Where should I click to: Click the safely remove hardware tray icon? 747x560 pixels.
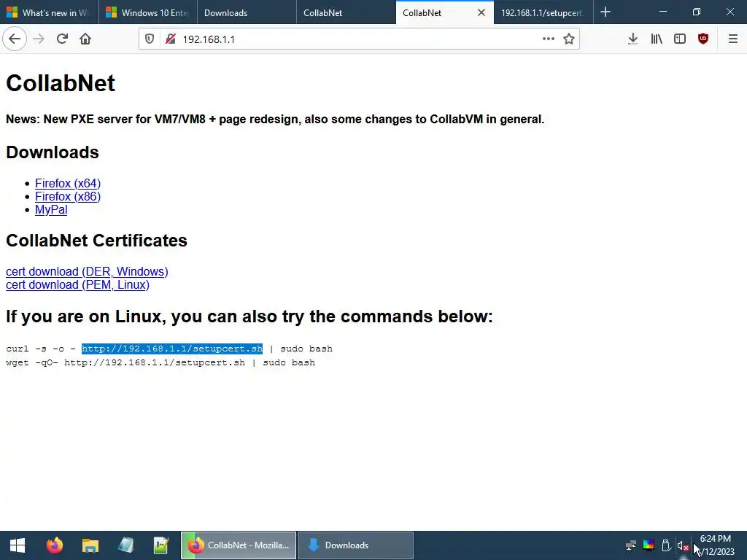click(x=666, y=545)
